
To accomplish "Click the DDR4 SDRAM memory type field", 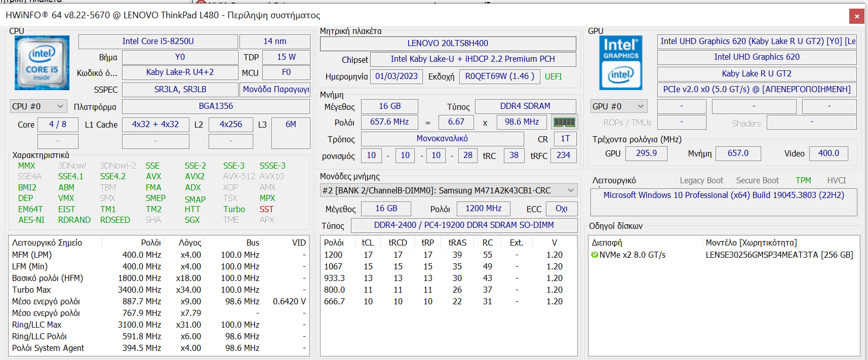I will tap(525, 106).
